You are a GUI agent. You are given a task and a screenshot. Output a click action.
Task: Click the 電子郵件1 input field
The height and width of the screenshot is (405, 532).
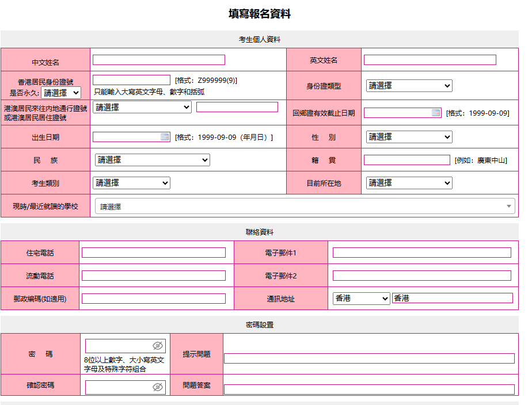click(421, 253)
